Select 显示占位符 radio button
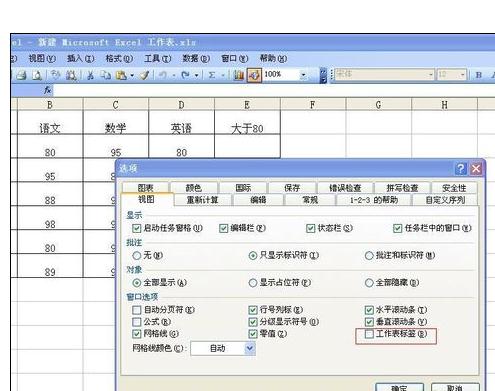Viewport: 495px width, 391px height. [253, 283]
